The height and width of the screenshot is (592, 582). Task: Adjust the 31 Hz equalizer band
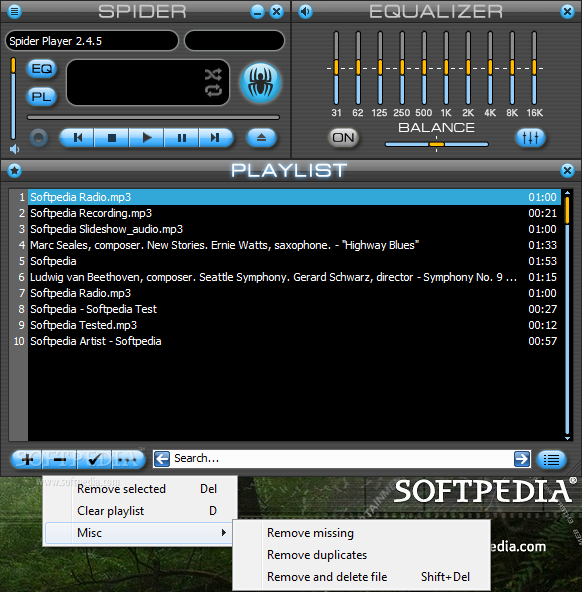click(x=336, y=68)
